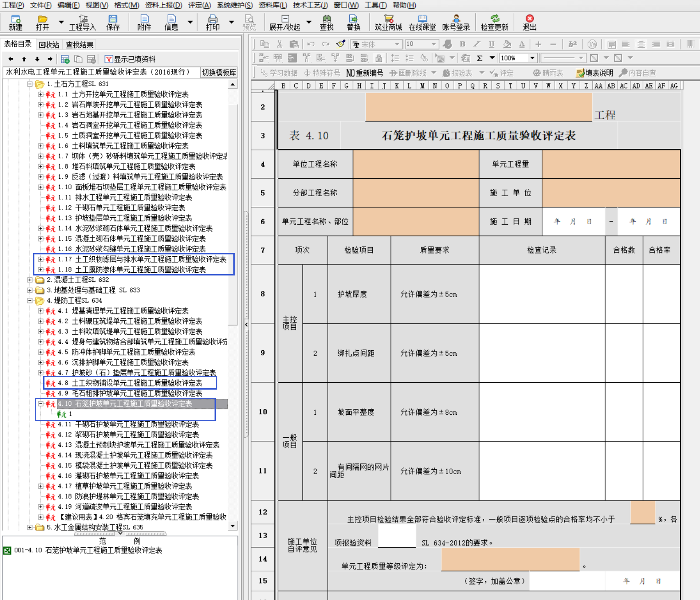The height and width of the screenshot is (600, 700).
Task: Click the font color A button
Action: [x=522, y=44]
